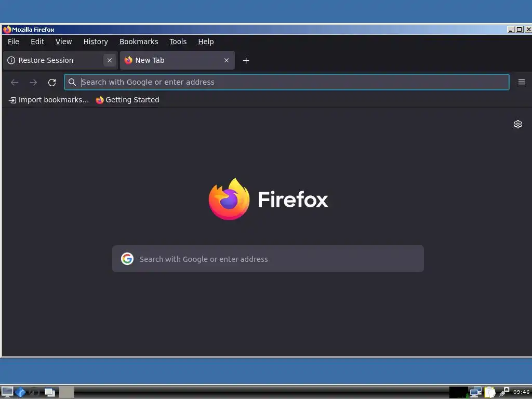
Task: Click the Google G icon in search box
Action: (127, 259)
